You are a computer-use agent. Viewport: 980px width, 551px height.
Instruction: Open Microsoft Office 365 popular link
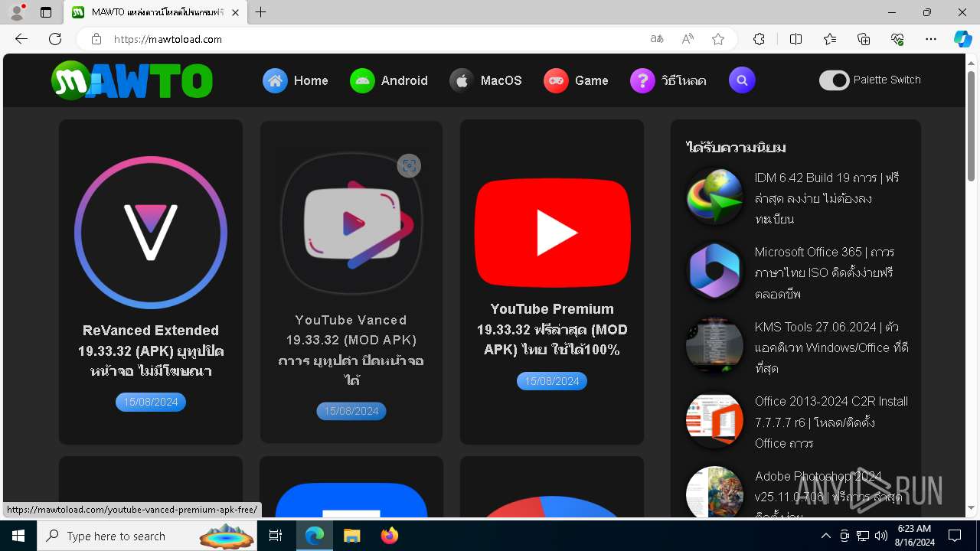pos(825,272)
